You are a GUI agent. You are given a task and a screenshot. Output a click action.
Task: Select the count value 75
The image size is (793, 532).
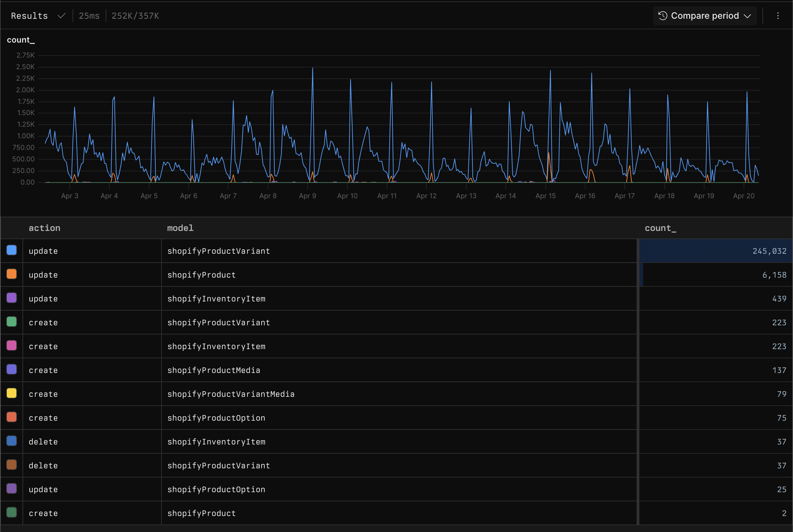(x=782, y=418)
